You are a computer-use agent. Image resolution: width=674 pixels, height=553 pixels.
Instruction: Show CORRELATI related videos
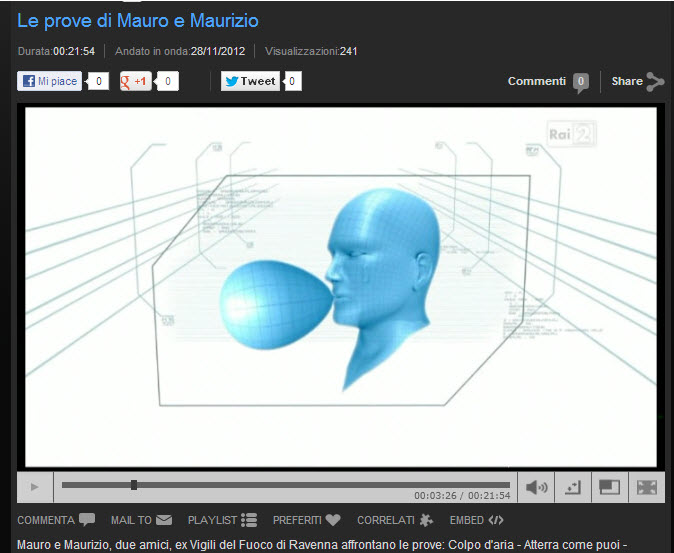(x=394, y=520)
